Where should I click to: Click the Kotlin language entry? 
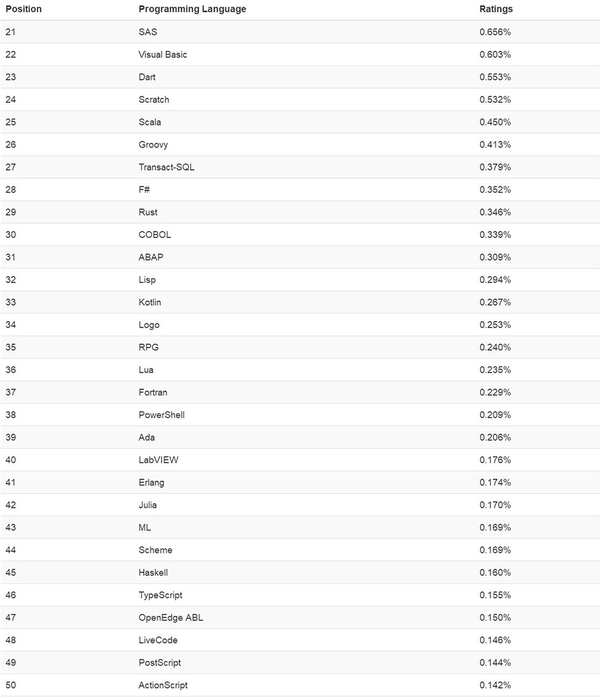coord(150,302)
